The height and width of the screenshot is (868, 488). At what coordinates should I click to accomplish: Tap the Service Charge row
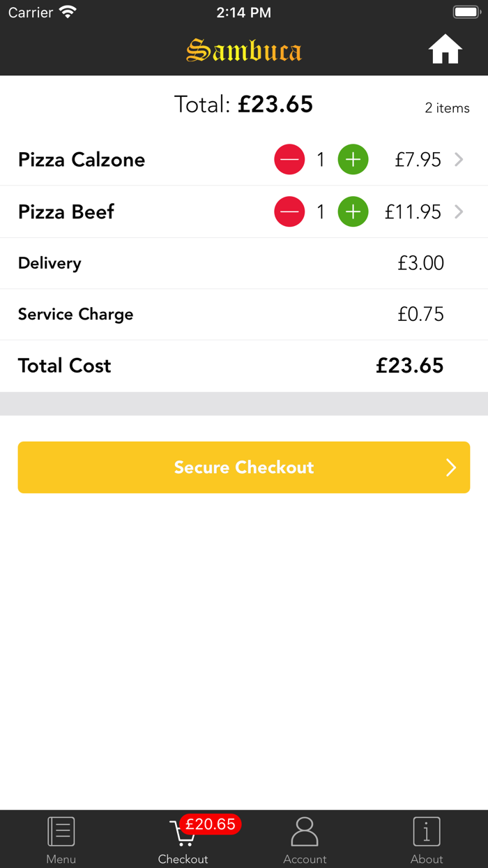pyautogui.click(x=244, y=315)
